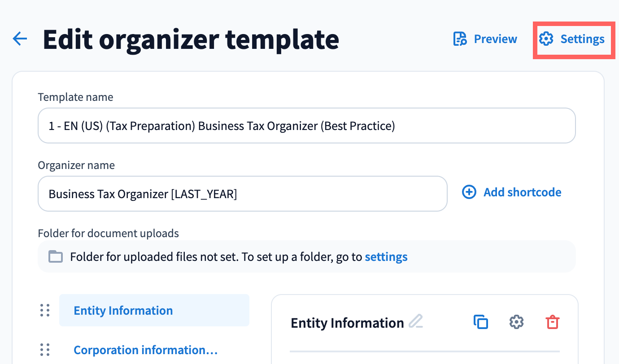Open template Settings at top right
Image resolution: width=619 pixels, height=364 pixels.
[x=572, y=39]
